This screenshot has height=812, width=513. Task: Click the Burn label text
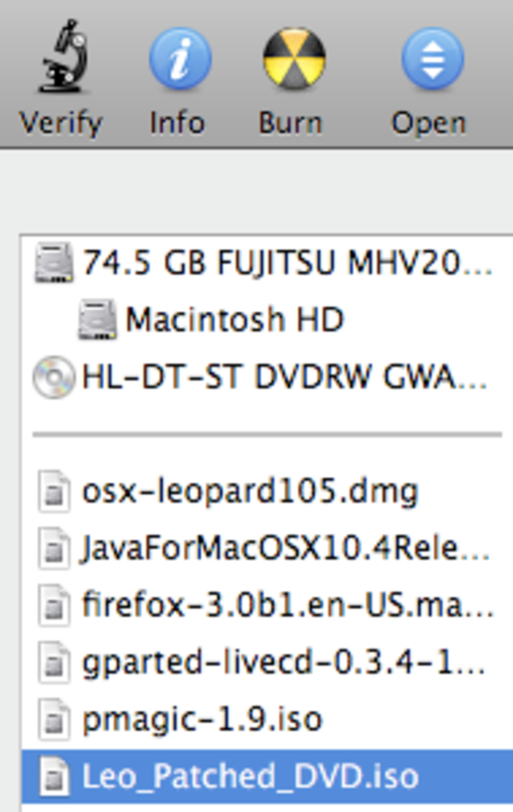tap(290, 123)
